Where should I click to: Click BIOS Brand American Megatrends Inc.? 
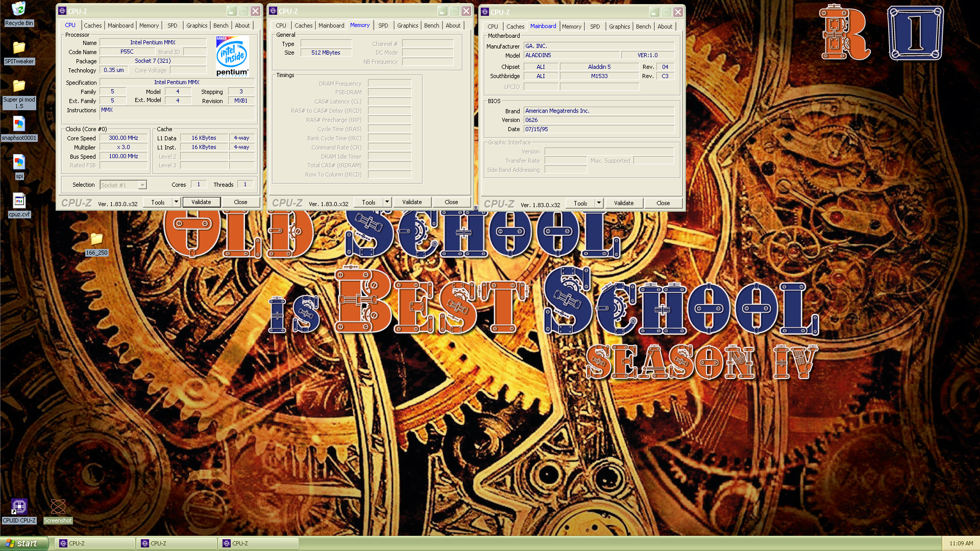click(599, 111)
